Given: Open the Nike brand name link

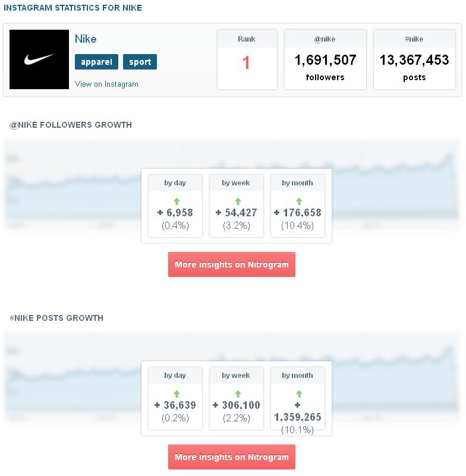Looking at the screenshot, I should tap(86, 39).
